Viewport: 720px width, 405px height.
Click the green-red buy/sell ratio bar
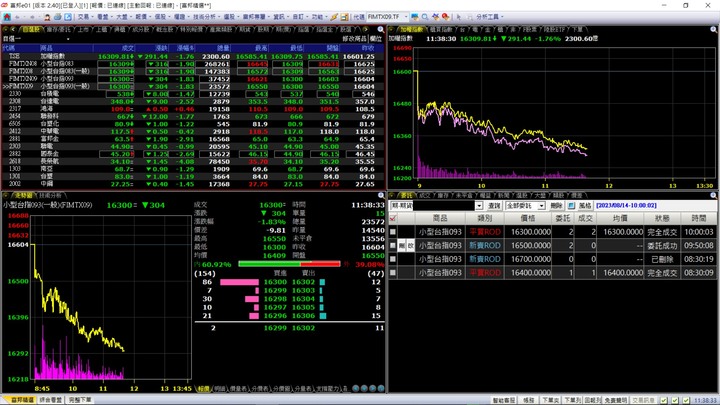290,264
